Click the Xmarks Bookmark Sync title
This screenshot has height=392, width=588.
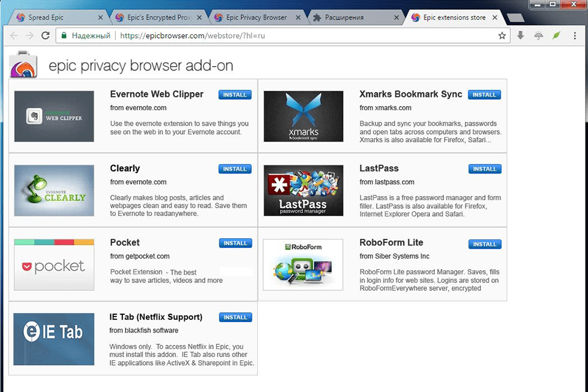click(410, 94)
